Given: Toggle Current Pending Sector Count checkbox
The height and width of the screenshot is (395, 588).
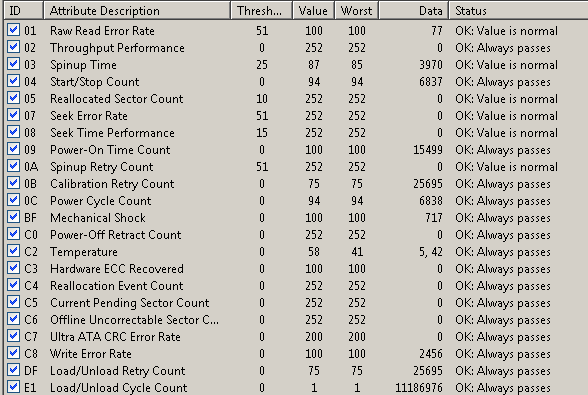Looking at the screenshot, I should (14, 302).
